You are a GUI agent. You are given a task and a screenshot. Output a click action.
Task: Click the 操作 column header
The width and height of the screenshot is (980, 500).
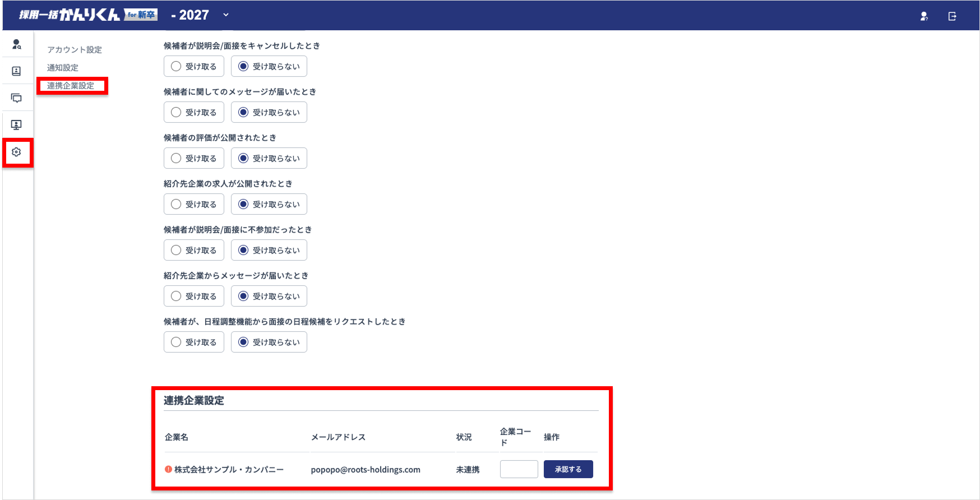click(x=552, y=437)
